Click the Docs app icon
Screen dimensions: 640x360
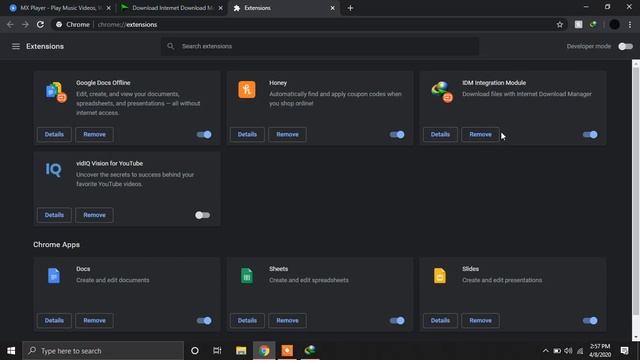tap(54, 276)
